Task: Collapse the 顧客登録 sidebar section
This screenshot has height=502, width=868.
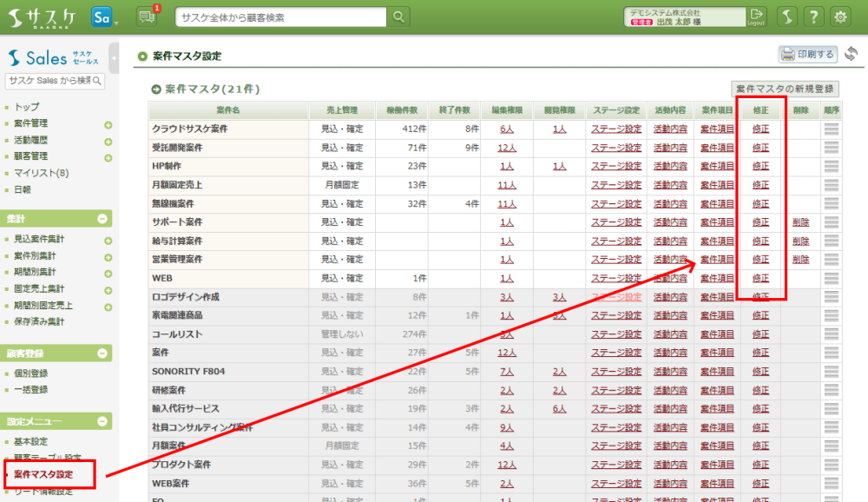Action: pos(102,353)
